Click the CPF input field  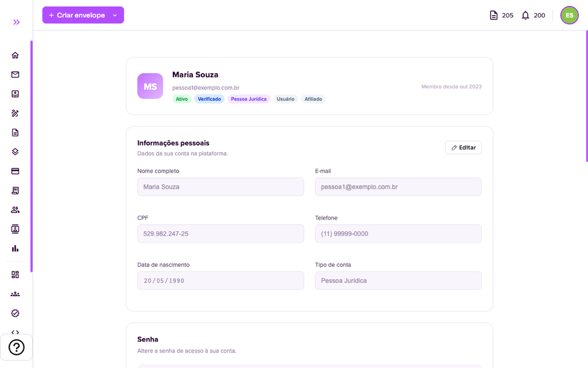(x=220, y=233)
